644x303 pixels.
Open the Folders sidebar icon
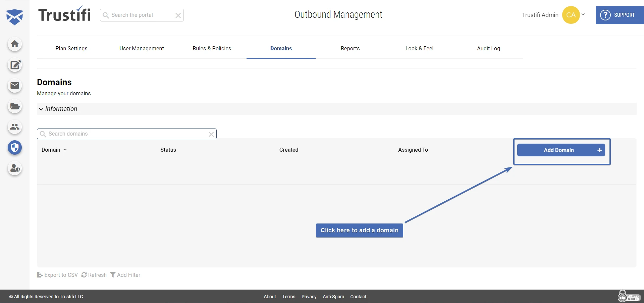(x=15, y=106)
